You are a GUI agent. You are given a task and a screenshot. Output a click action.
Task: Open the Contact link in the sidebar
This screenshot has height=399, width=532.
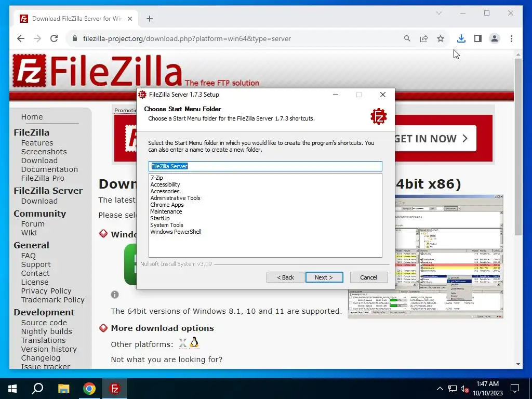(35, 273)
